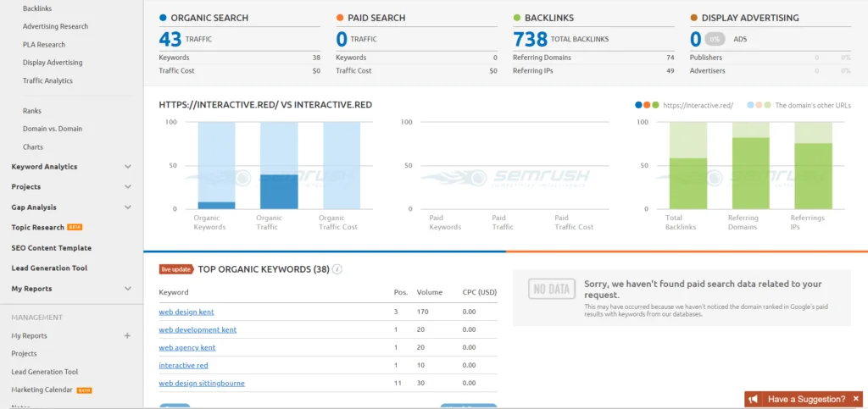The width and height of the screenshot is (868, 409).
Task: Expand the Projects sidebar section
Action: click(x=128, y=187)
